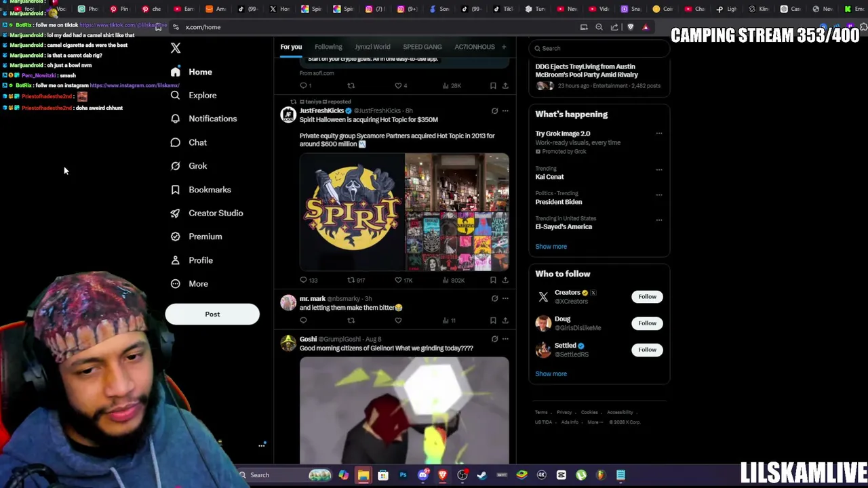Like the mr. mark post
Screen dimensions: 868x488
pyautogui.click(x=398, y=321)
